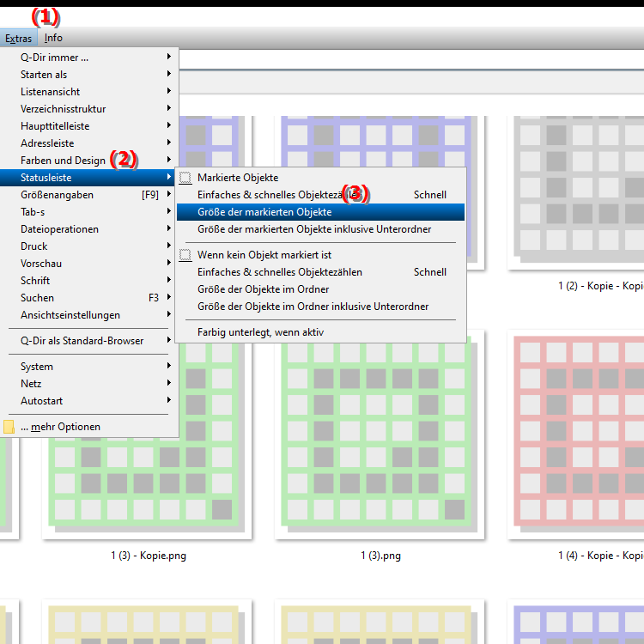The width and height of the screenshot is (644, 644).
Task: Select the '1 (3) - Kopie.png' thumbnail
Action: tap(147, 484)
